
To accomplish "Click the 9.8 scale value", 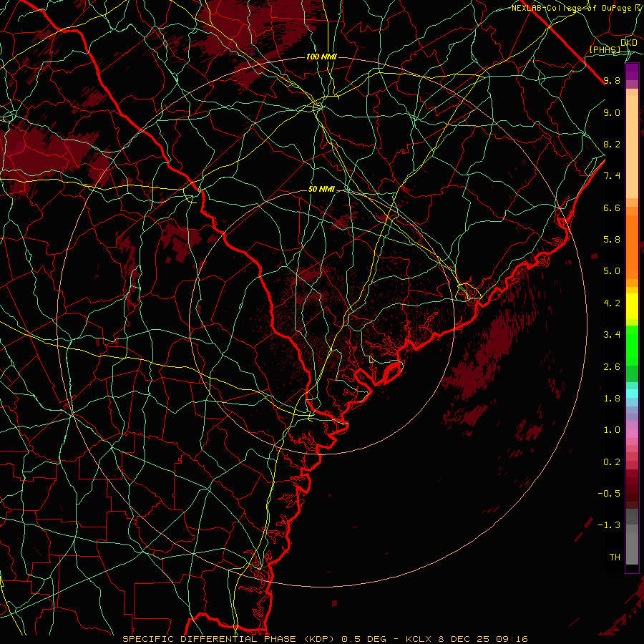I will tap(612, 80).
